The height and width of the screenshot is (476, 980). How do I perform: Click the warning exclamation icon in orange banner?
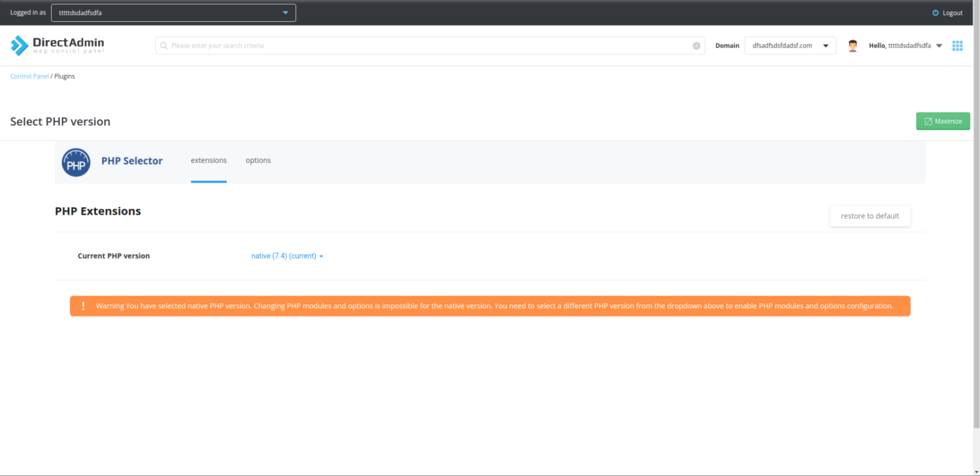point(83,306)
